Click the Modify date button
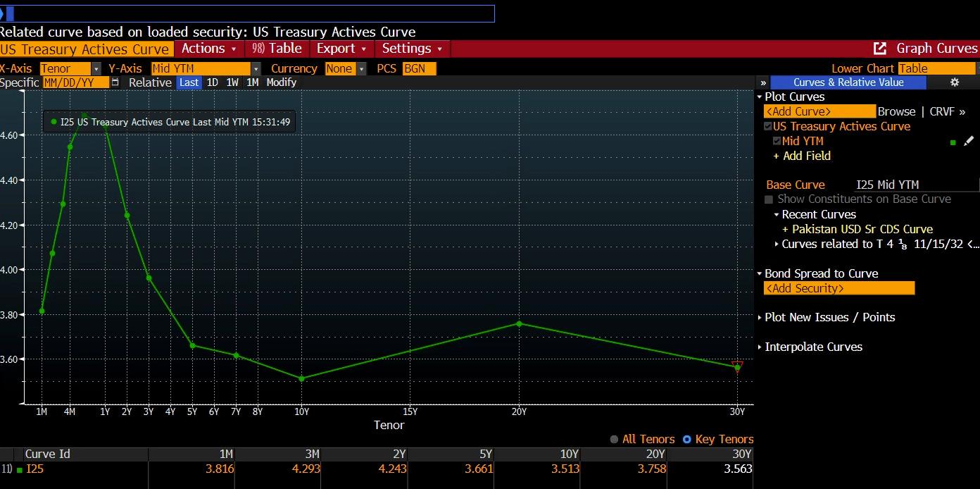Viewport: 980px width, 489px height. [282, 82]
